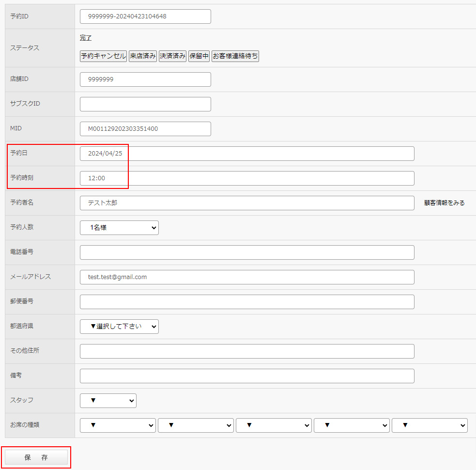Select the お客様連絡待ち status button
Image resolution: width=476 pixels, height=470 pixels.
point(235,56)
